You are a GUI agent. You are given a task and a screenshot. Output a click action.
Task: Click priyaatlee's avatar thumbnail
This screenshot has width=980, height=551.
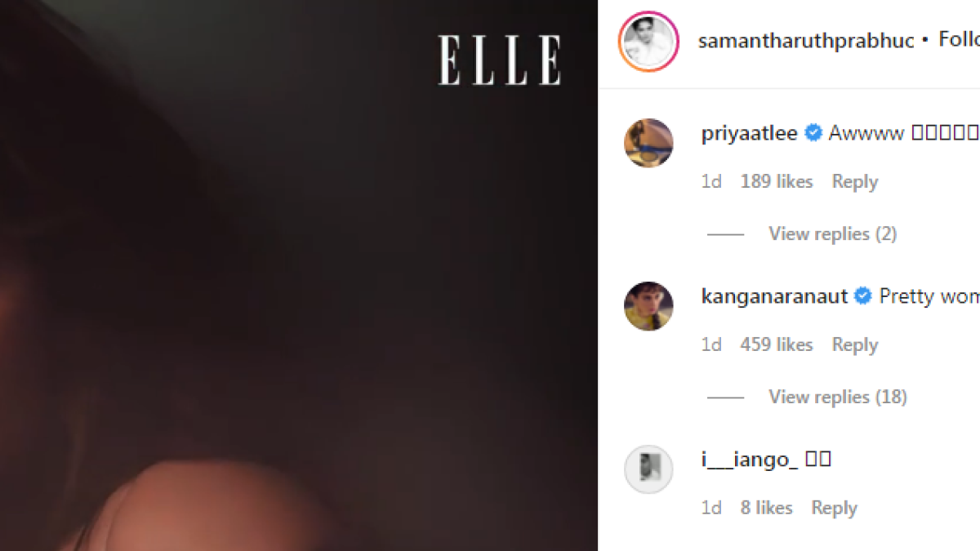(648, 143)
